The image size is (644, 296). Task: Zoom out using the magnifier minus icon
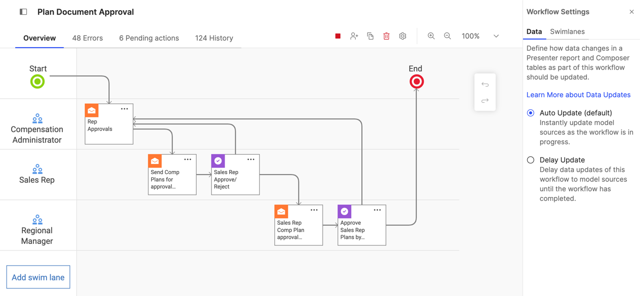click(447, 36)
